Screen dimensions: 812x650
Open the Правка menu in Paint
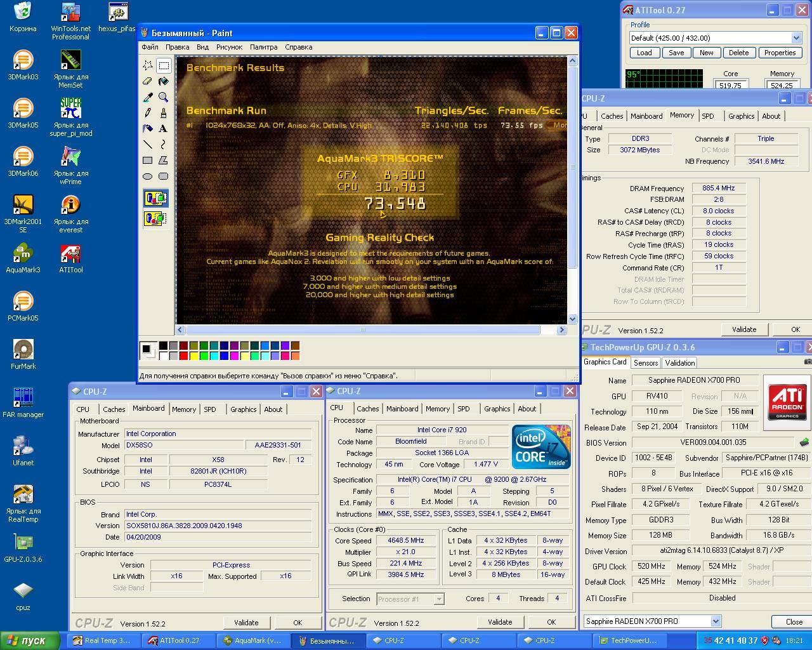[177, 47]
